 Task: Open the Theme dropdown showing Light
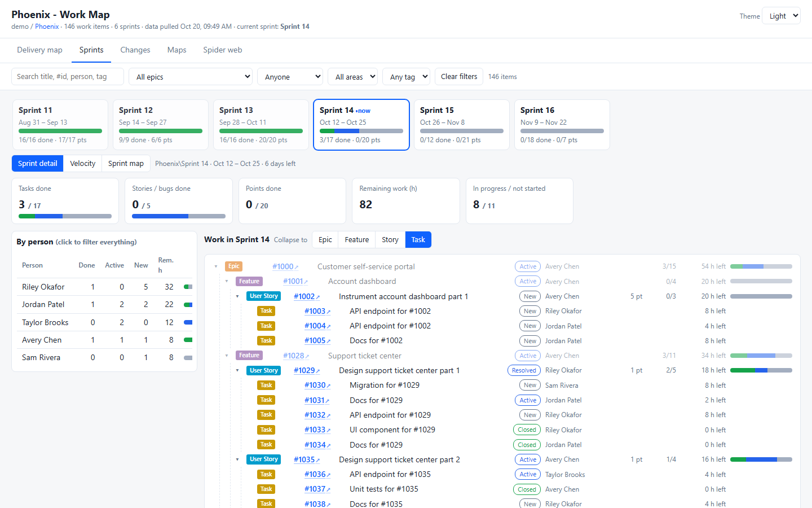[781, 16]
